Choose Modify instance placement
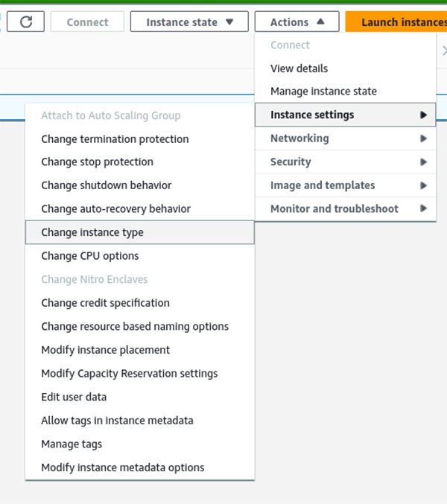 (x=105, y=350)
